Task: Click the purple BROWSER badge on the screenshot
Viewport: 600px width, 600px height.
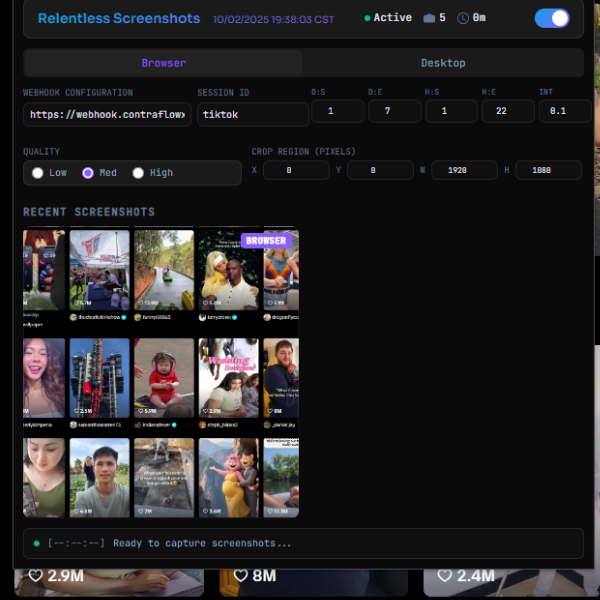Action: pyautogui.click(x=266, y=241)
